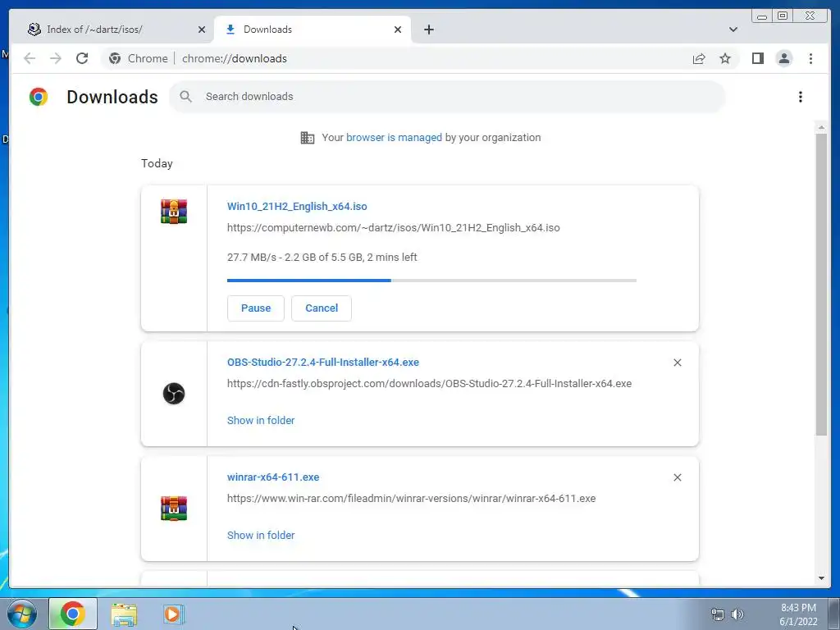
Task: Click the scrollbar down arrow
Action: click(821, 578)
